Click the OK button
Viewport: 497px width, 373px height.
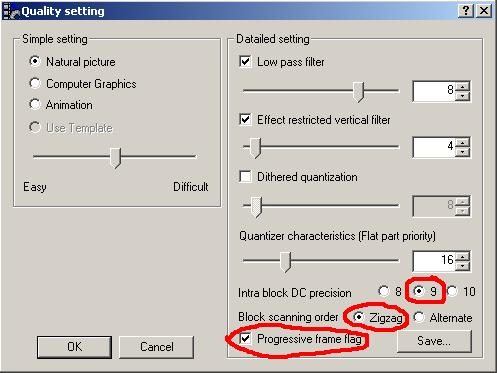(74, 347)
